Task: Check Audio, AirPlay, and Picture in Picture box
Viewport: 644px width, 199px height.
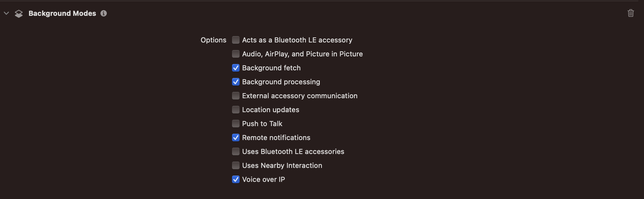Action: click(x=236, y=54)
